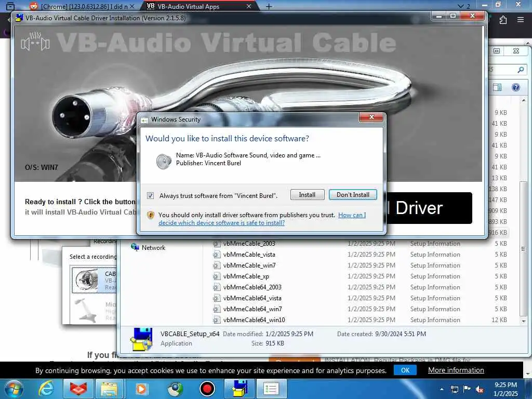Click the installer window's title bar icon
The height and width of the screenshot is (399, 532).
(19, 18)
